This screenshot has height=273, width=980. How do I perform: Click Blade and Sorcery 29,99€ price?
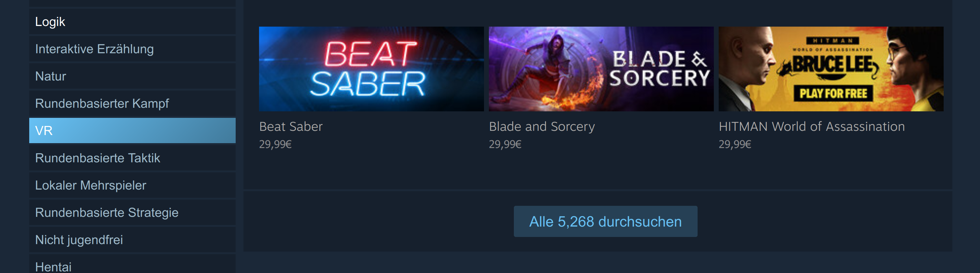505,144
